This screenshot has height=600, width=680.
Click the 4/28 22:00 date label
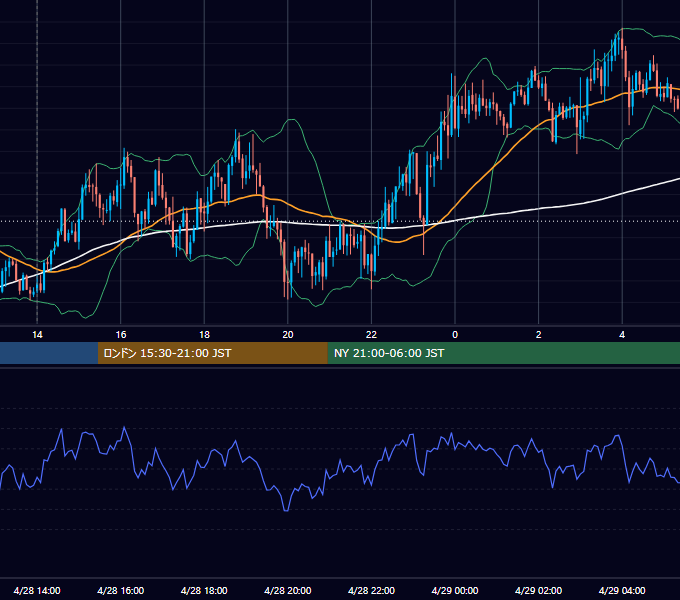[371, 590]
